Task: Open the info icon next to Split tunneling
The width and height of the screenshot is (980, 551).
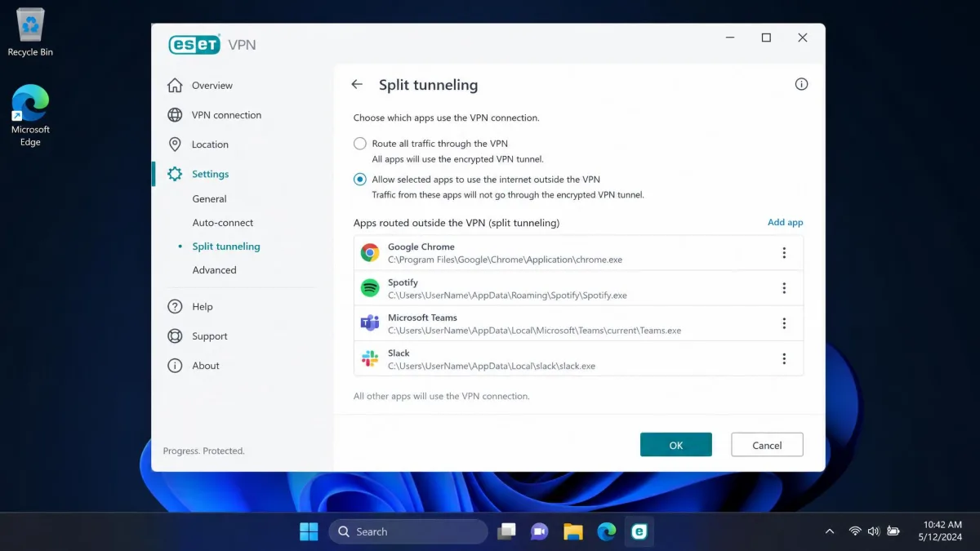Action: click(801, 84)
